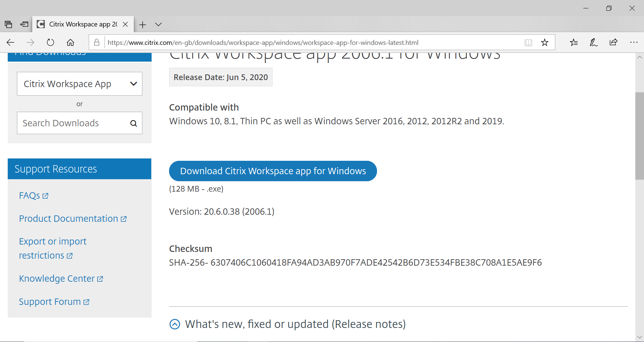Click the SHA-256 checksum text

tap(355, 263)
